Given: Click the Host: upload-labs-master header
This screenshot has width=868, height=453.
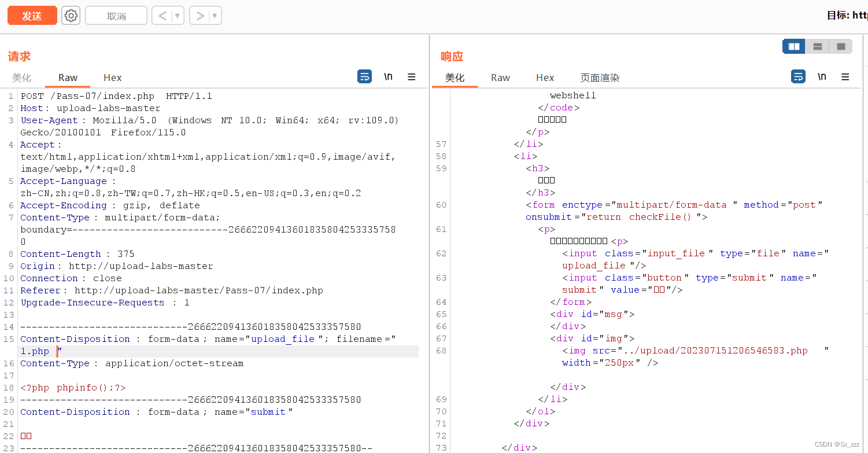Looking at the screenshot, I should click(x=90, y=108).
